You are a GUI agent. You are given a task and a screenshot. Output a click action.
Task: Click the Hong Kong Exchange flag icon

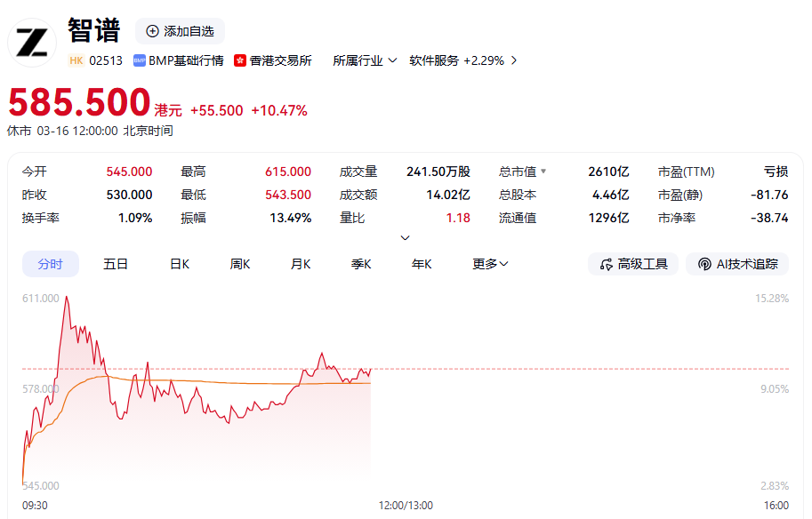pyautogui.click(x=240, y=60)
